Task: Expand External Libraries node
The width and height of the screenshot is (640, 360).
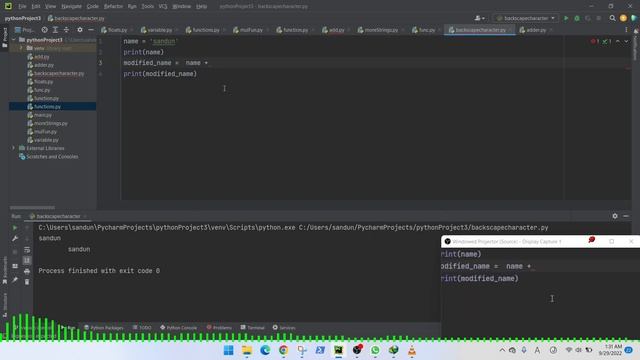Action: (x=13, y=148)
